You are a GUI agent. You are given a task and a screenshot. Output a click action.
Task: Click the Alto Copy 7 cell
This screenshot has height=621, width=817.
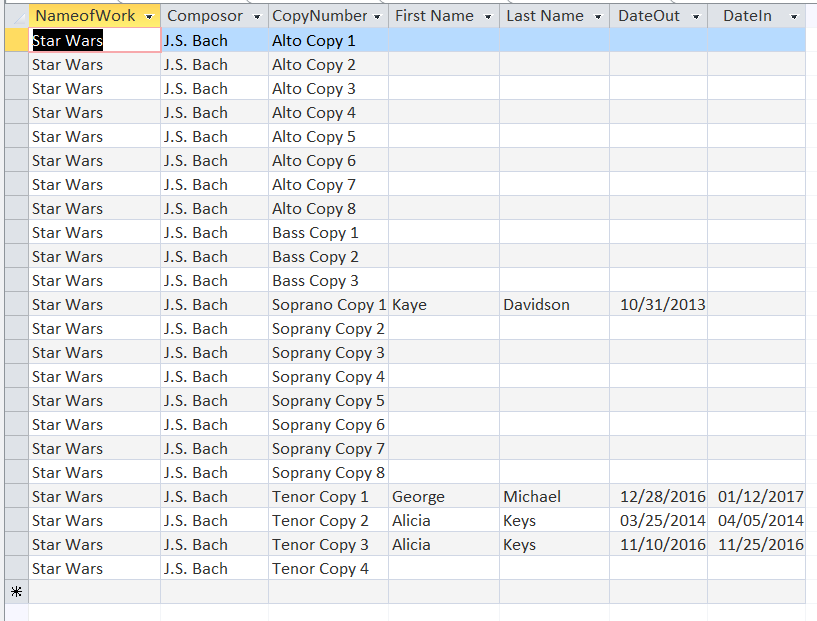328,184
